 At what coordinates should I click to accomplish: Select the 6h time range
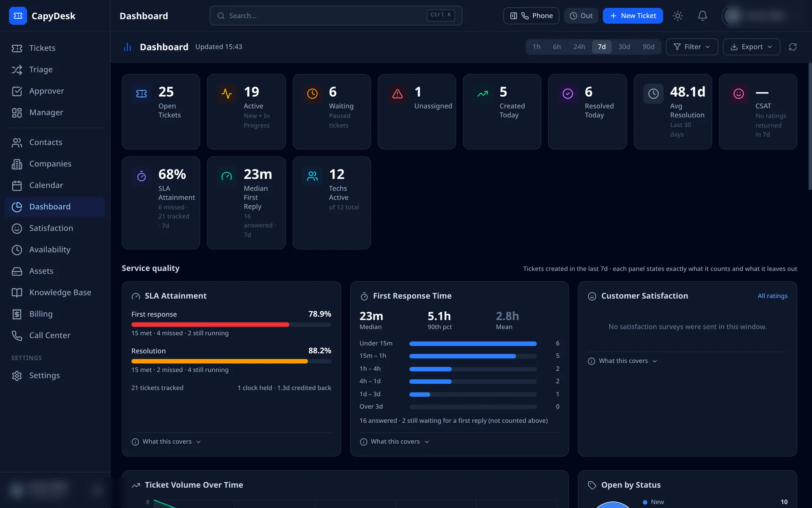pos(557,47)
